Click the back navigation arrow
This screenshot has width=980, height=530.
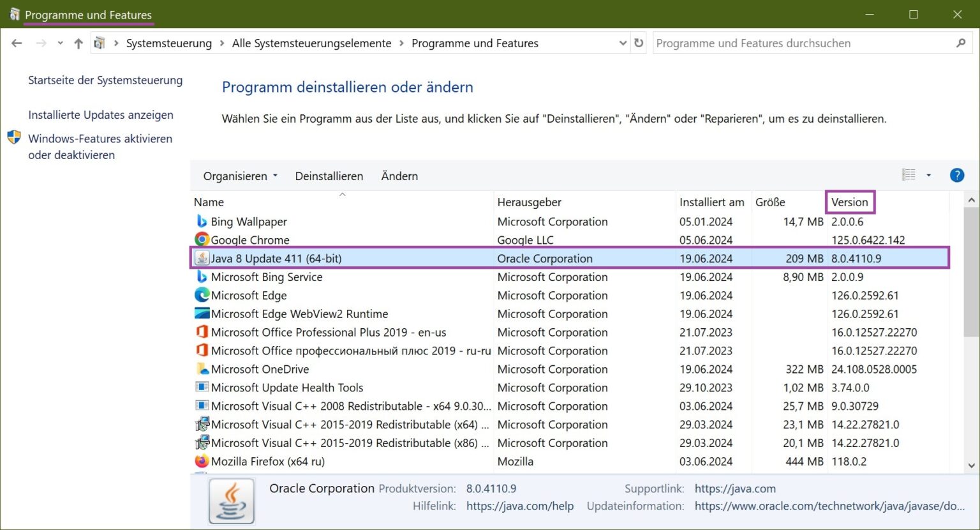pos(17,43)
